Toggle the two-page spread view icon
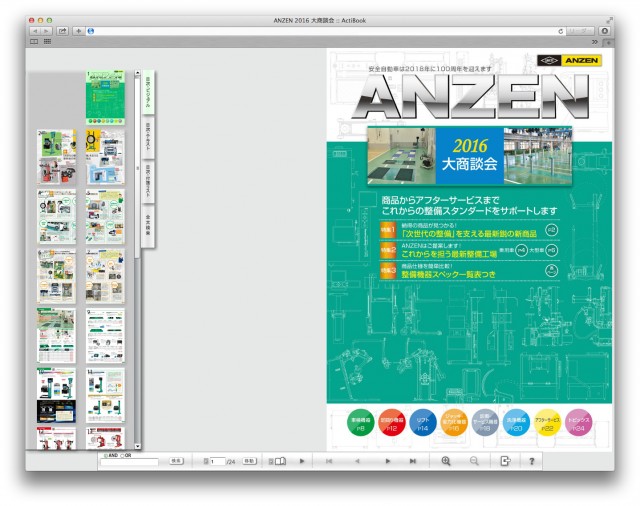The width and height of the screenshot is (640, 506). [280, 461]
